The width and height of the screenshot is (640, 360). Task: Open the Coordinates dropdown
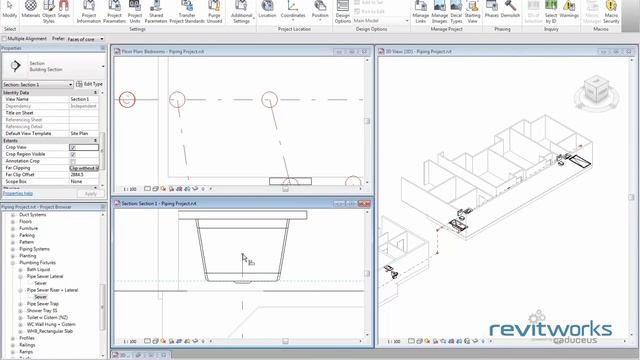[293, 10]
